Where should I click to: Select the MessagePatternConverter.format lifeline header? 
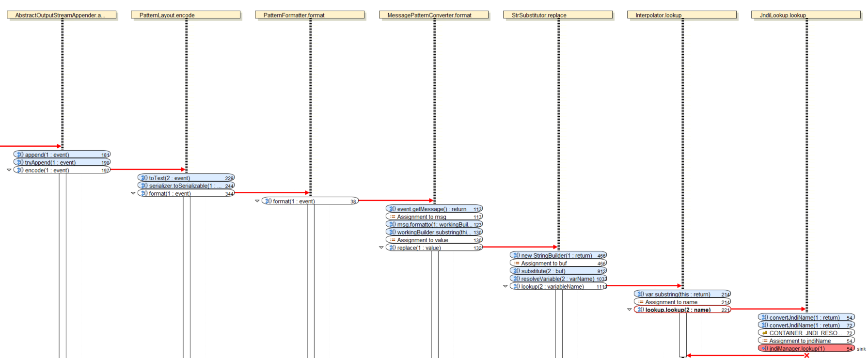[434, 15]
